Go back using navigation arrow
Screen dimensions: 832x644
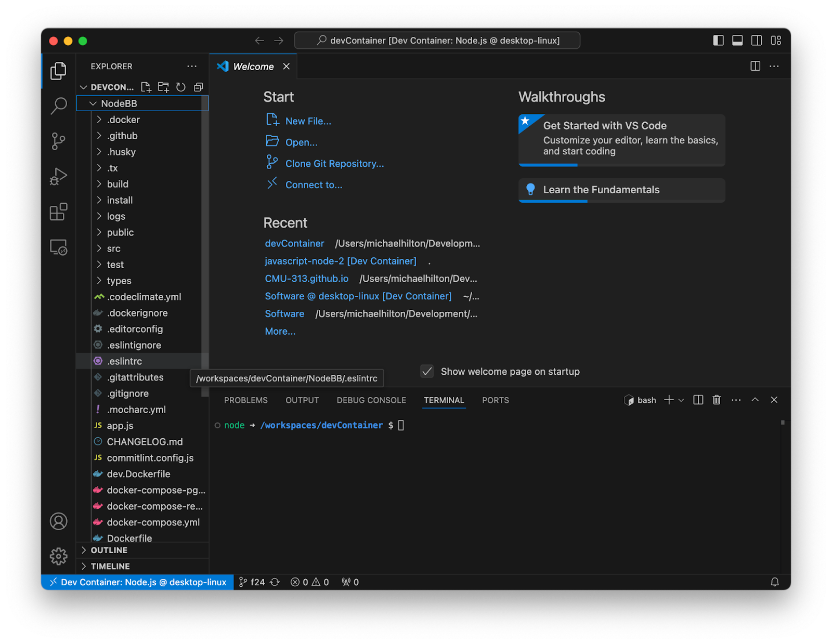(x=259, y=41)
